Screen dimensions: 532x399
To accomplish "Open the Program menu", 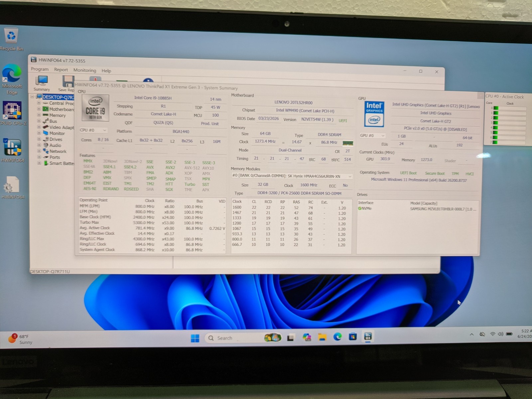I will (40, 69).
